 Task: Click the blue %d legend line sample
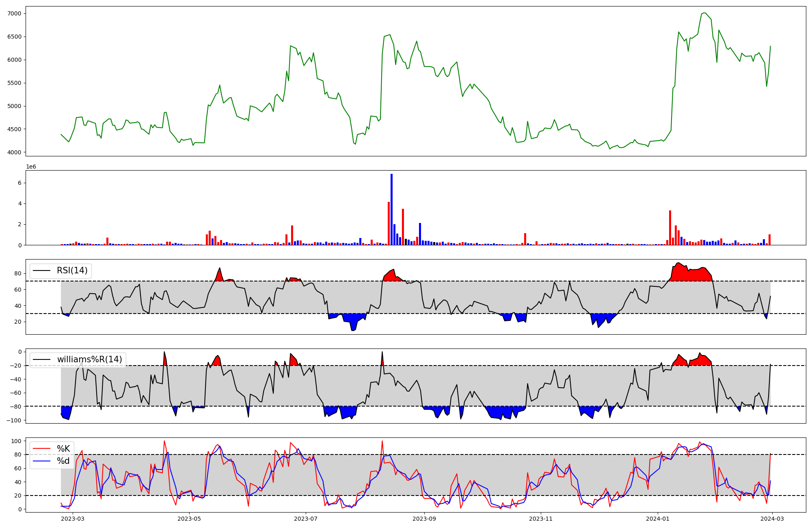coord(41,461)
